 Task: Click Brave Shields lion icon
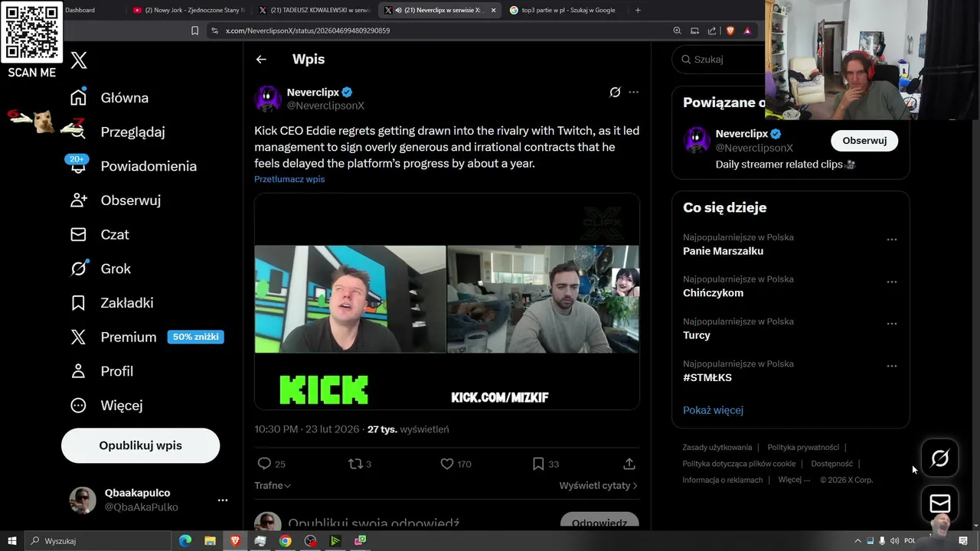[730, 31]
